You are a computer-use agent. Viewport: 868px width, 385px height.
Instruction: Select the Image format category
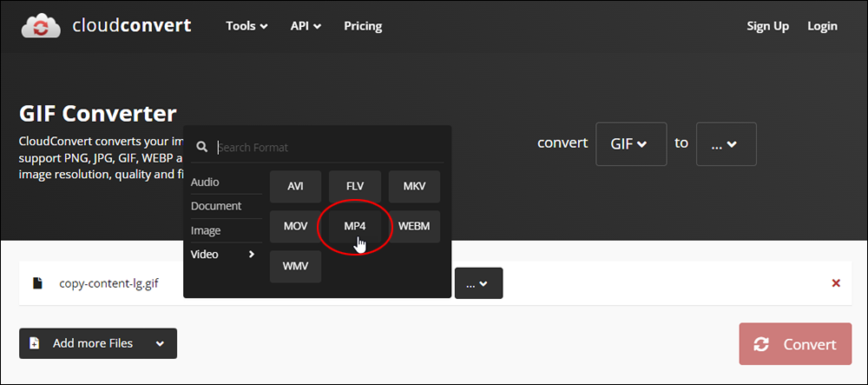226,230
